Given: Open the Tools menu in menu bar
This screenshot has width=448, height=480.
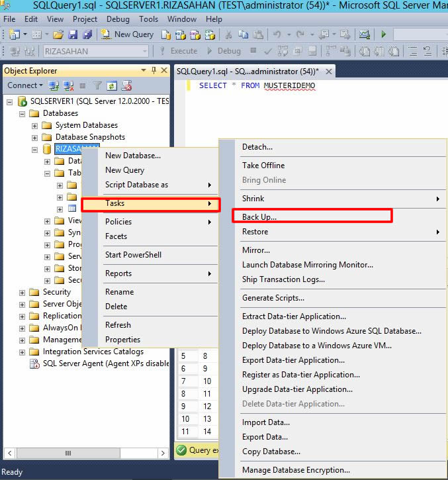Looking at the screenshot, I should point(148,19).
